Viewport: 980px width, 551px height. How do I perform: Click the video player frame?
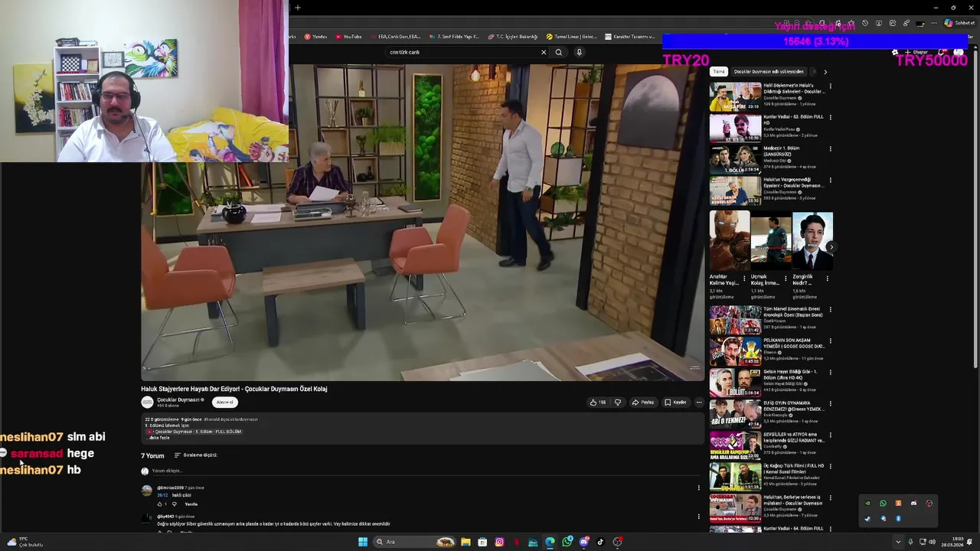tap(423, 222)
